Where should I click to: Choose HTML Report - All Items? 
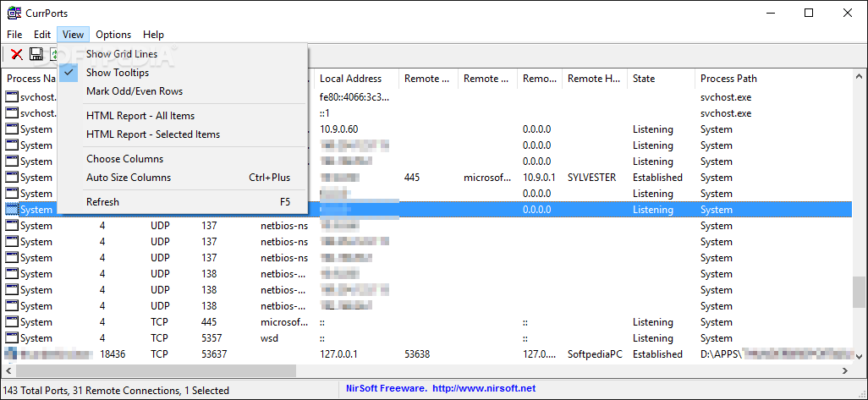pos(182,116)
